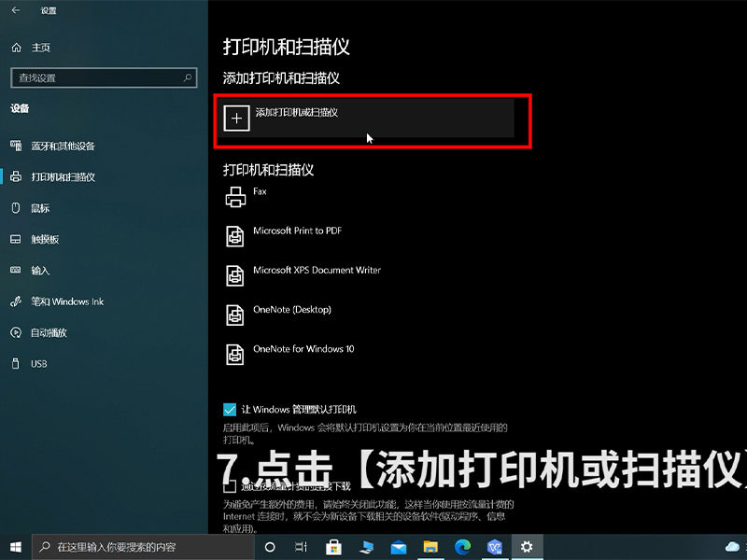This screenshot has height=560, width=747.
Task: Click the USB drive icon in sidebar
Action: point(16,364)
